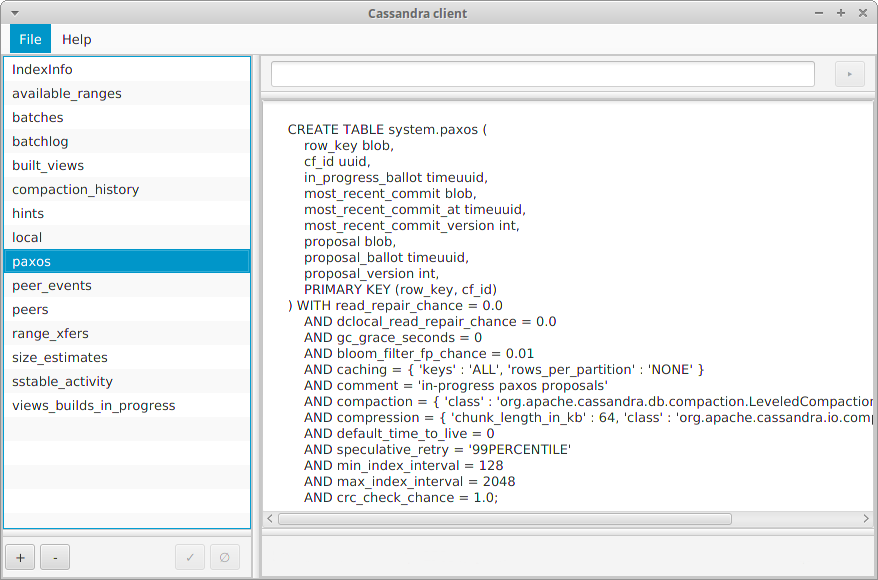
Task: Click the 'AND max_index_interval = 2048' line
Action: coord(409,481)
